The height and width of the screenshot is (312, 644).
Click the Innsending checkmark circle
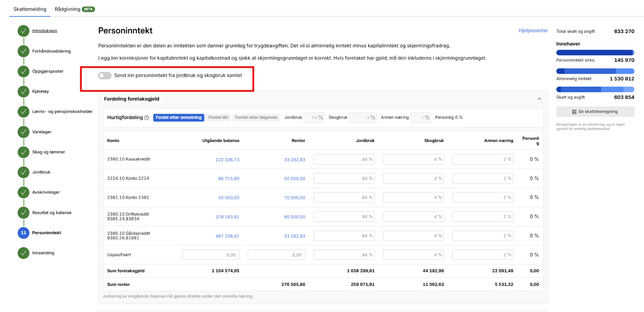coord(23,253)
